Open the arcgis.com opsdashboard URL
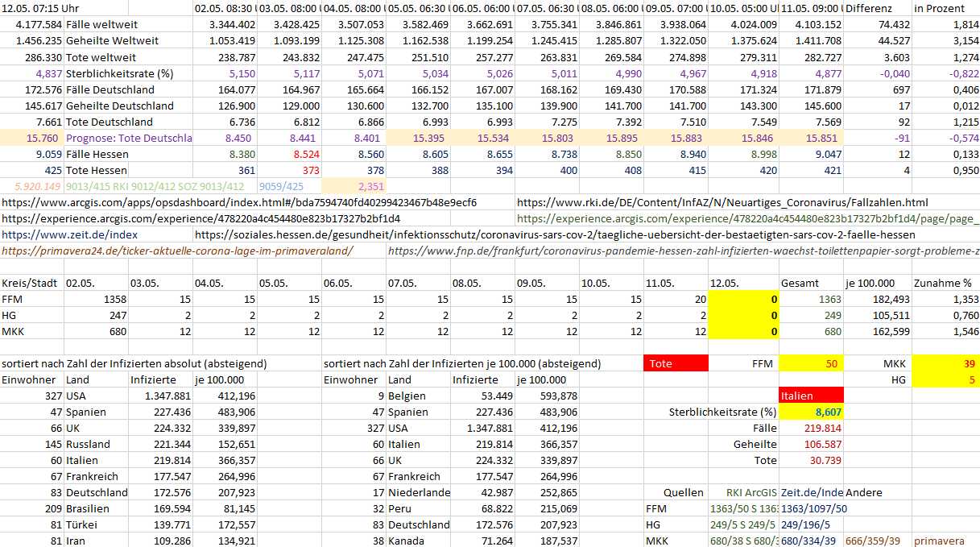 (239, 202)
